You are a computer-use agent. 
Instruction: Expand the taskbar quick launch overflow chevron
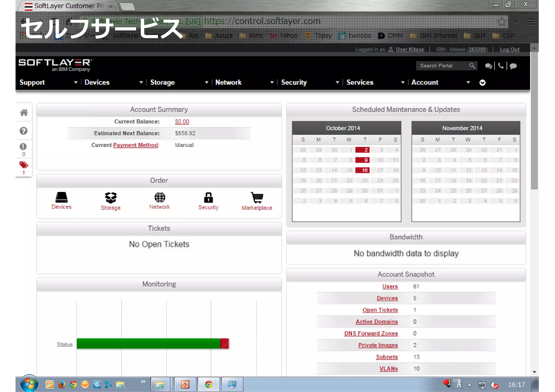click(x=143, y=381)
